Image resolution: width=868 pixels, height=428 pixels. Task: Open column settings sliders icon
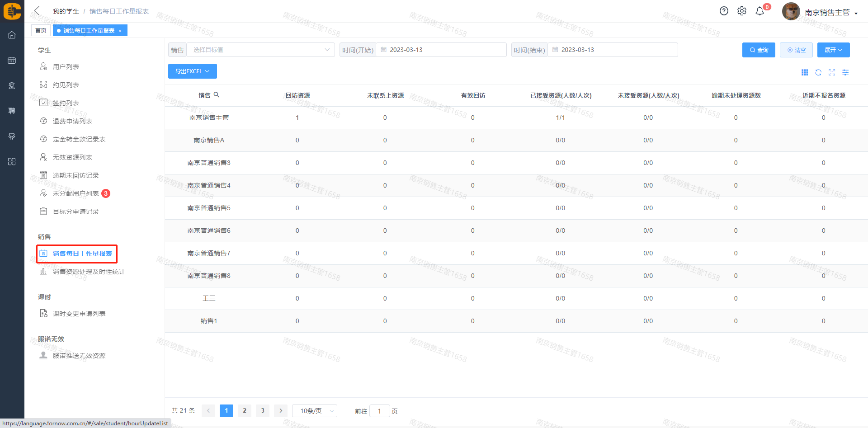click(845, 72)
